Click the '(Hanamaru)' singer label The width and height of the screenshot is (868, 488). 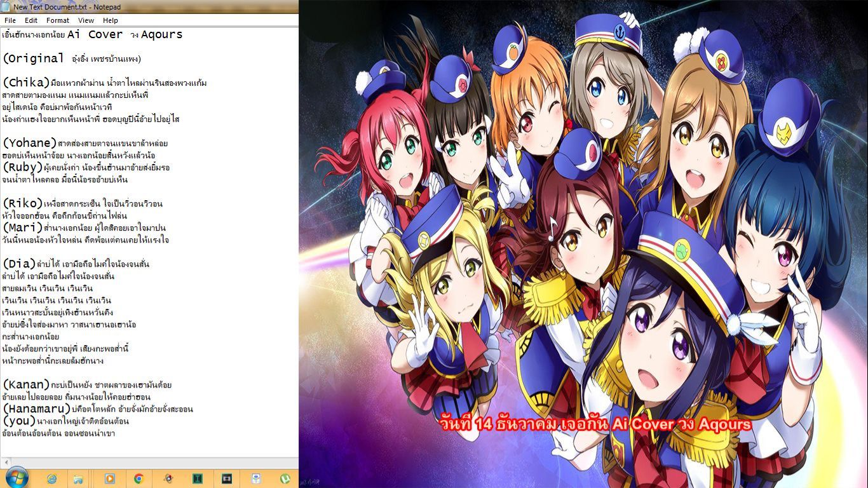(36, 409)
